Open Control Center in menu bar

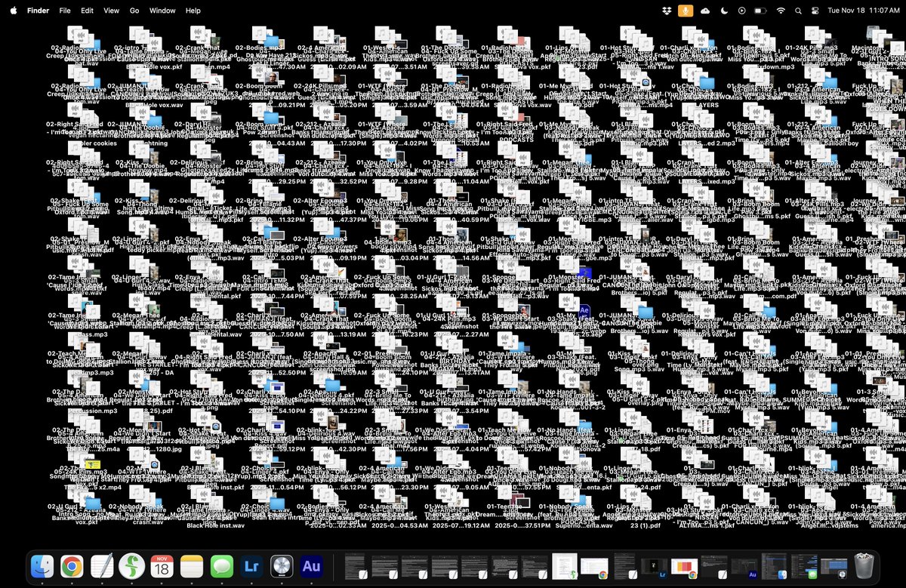[815, 11]
